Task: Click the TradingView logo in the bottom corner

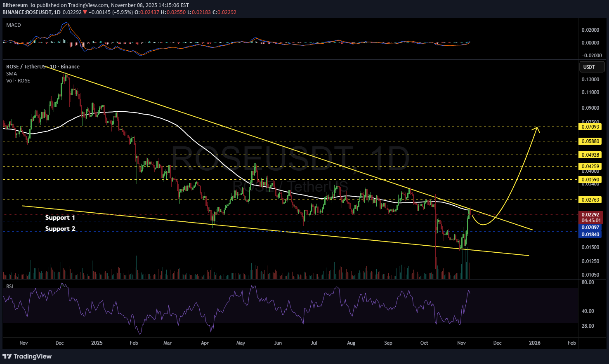Action: click(x=27, y=356)
